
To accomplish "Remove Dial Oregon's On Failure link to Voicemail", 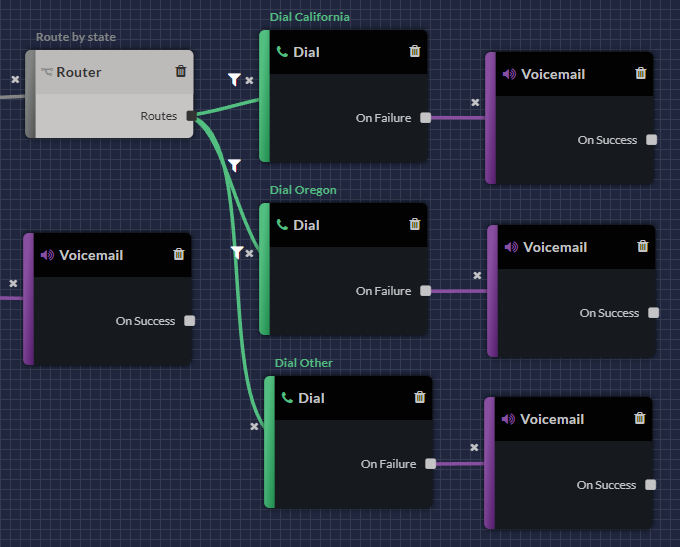I will (x=477, y=275).
